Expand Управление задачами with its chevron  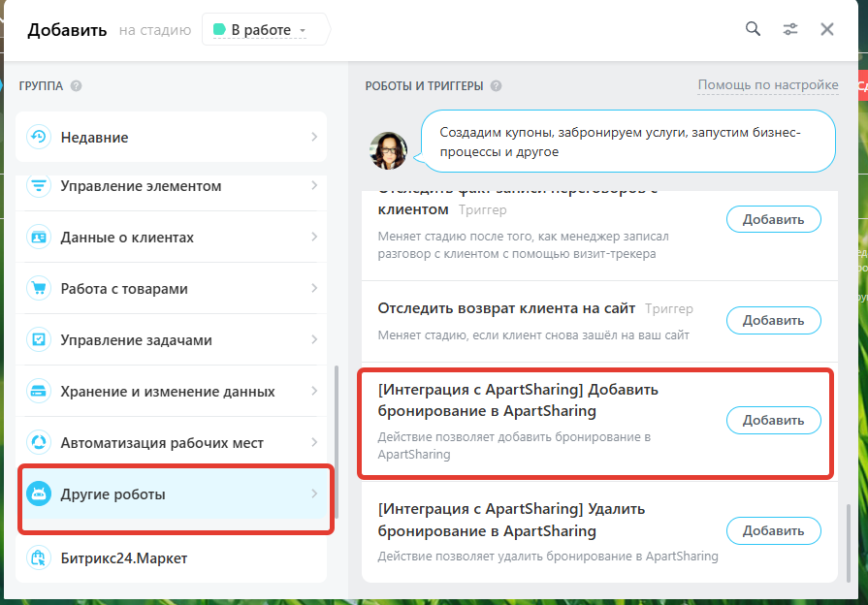(x=314, y=339)
